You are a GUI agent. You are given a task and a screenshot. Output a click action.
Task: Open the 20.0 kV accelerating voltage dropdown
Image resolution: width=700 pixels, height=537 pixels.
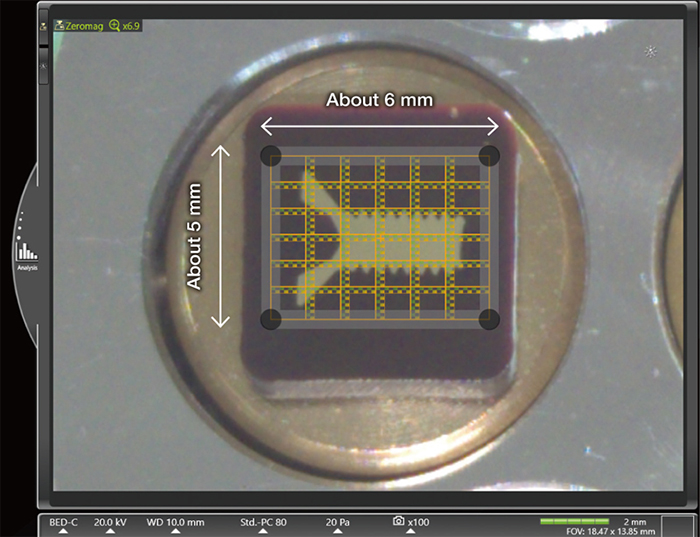click(110, 524)
